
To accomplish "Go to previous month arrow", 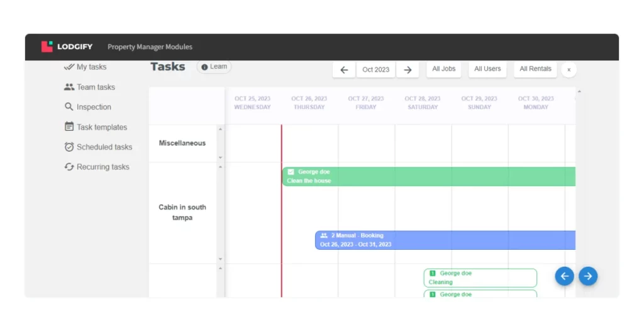I will [x=344, y=70].
